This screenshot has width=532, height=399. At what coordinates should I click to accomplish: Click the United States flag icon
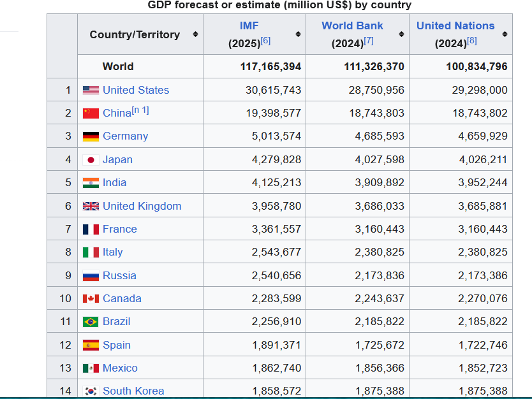click(x=91, y=91)
